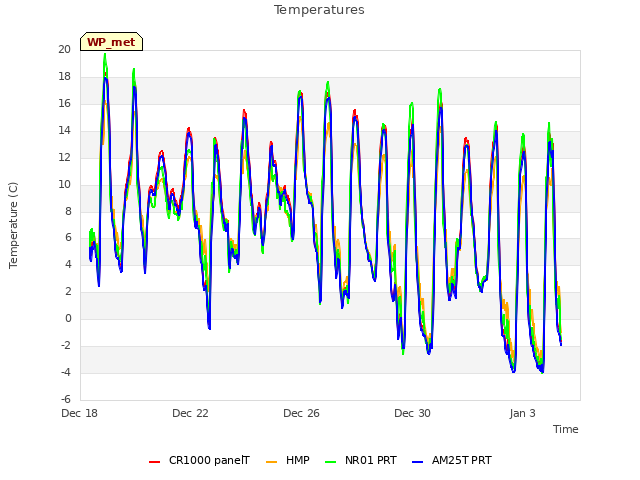Viewport: 640px width, 480px height.
Task: Click the 16 y-axis tick label
Action: click(x=64, y=103)
